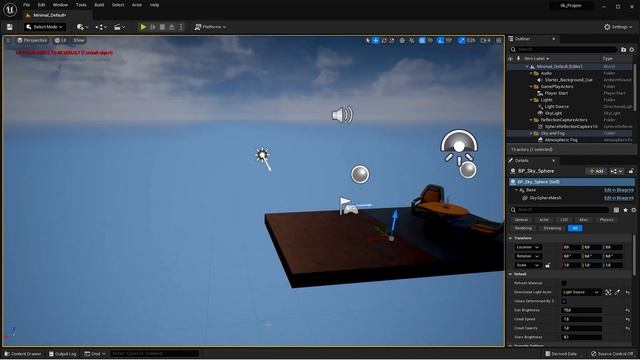Click the Add component button in Details
The width and height of the screenshot is (640, 360).
[x=596, y=171]
